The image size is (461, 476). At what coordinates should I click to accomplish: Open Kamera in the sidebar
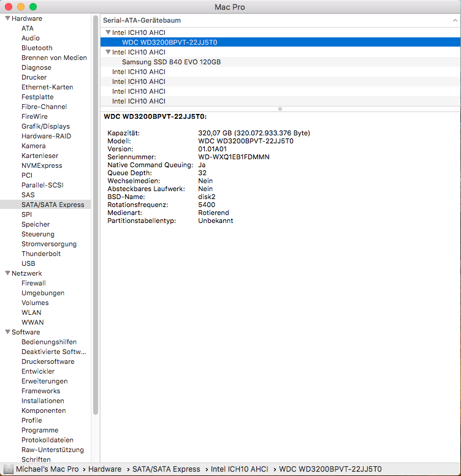pos(33,146)
